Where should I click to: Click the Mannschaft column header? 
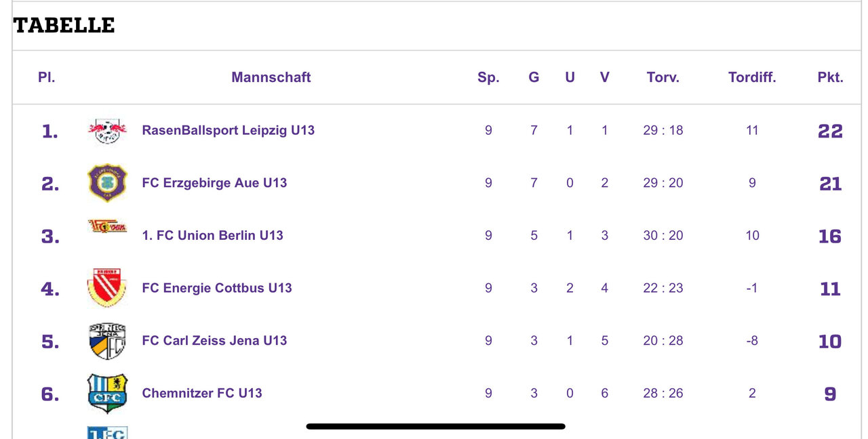coord(271,77)
